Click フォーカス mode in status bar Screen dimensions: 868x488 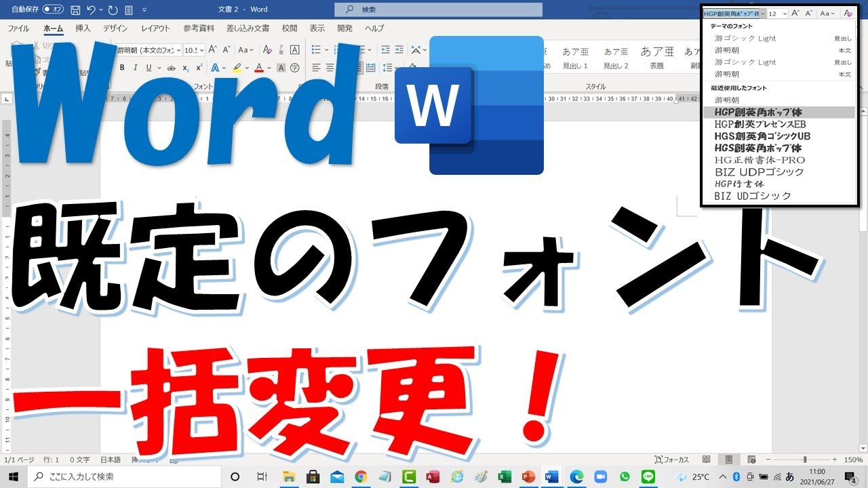[672, 460]
